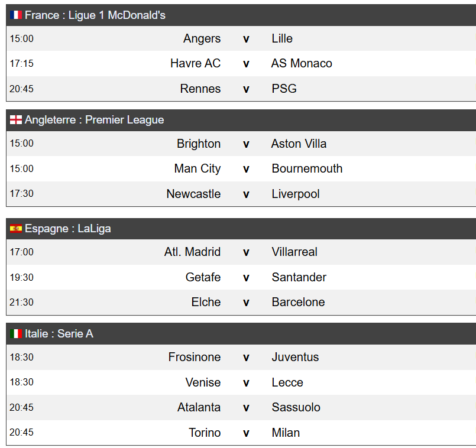Select team name Torino
The width and height of the screenshot is (476, 448).
point(205,433)
